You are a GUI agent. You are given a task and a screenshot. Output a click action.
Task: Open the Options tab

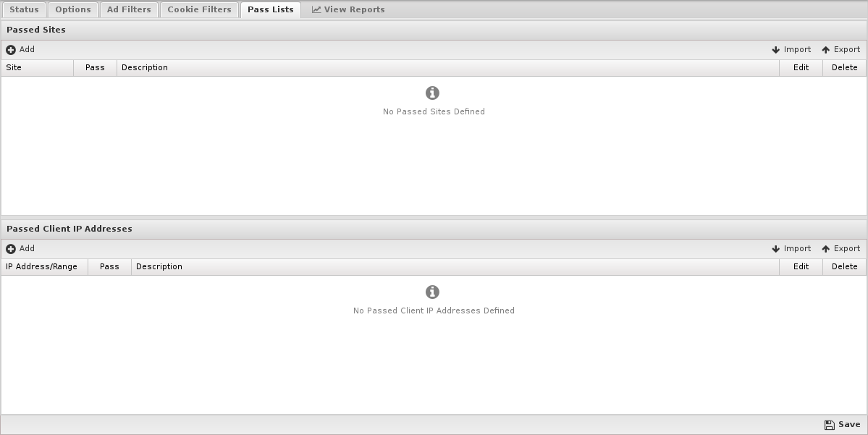tap(73, 9)
